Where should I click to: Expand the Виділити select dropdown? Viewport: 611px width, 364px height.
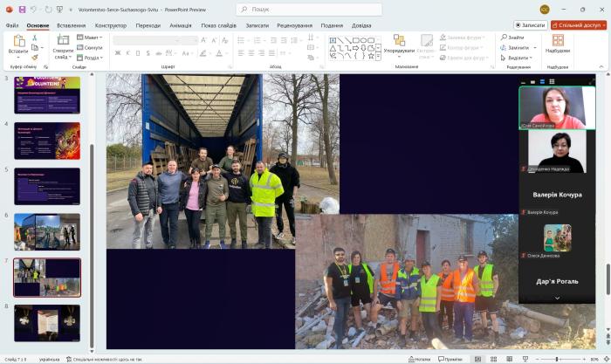(515, 58)
